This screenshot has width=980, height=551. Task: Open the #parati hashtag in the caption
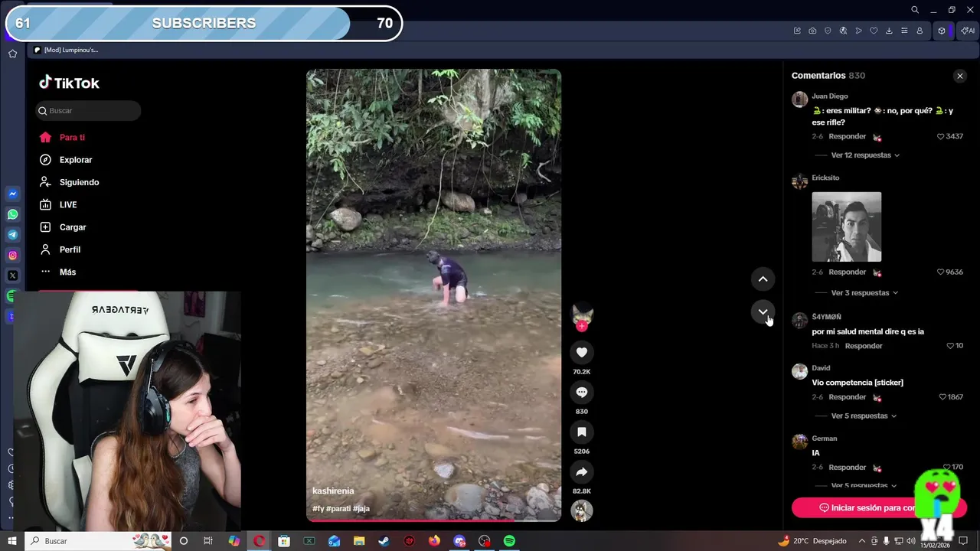click(338, 509)
